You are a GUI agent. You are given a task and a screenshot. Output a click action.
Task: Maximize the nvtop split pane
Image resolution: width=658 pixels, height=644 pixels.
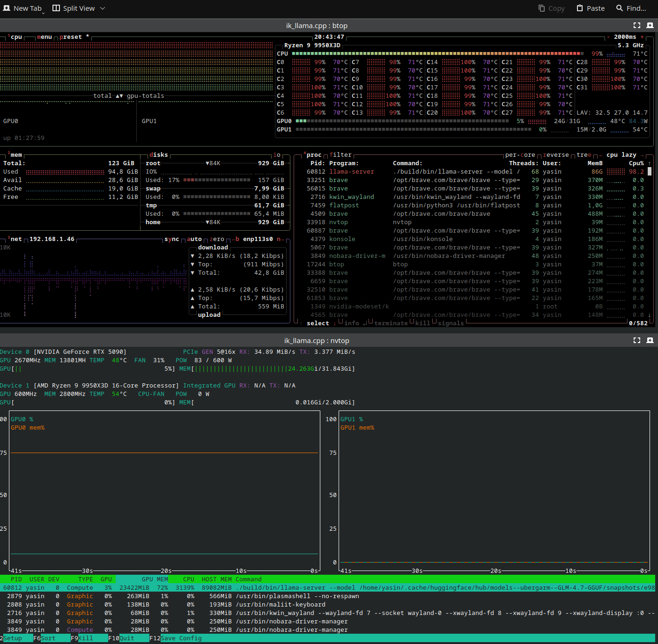point(637,340)
